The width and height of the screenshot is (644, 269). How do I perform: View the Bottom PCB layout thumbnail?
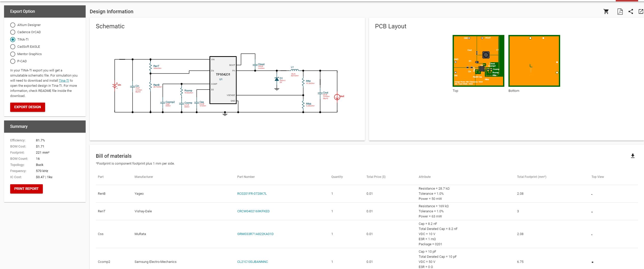[534, 61]
